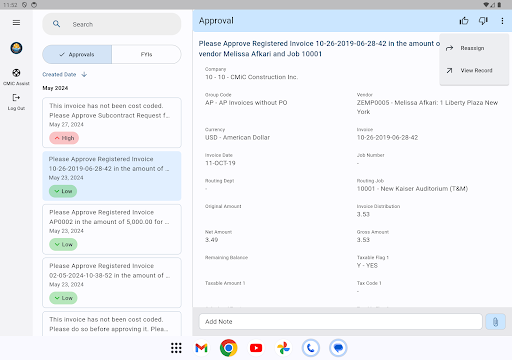Launch YouTube from the taskbar
Viewport: 512px width, 360px height.
256,348
